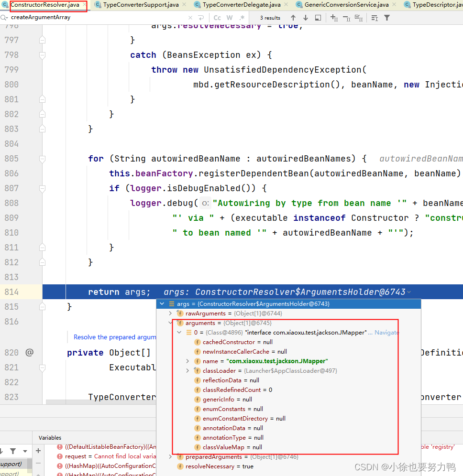Select the 'request = Cannot find local' watch
Screen dimensions: 463x476
coord(106,456)
